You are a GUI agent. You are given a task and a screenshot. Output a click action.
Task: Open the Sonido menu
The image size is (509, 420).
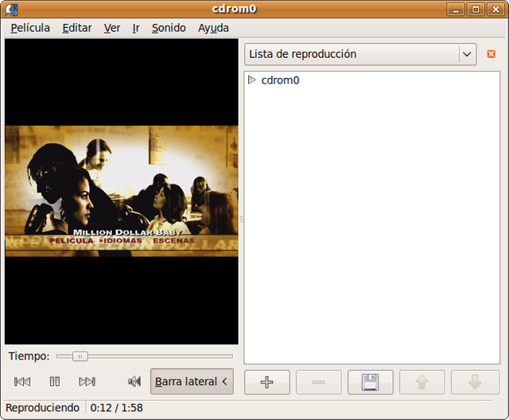click(169, 28)
